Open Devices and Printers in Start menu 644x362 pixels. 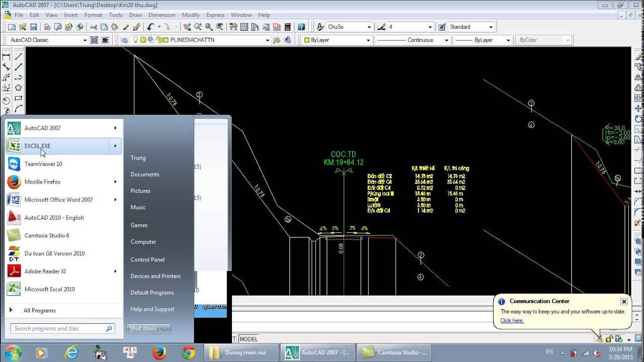pyautogui.click(x=155, y=276)
